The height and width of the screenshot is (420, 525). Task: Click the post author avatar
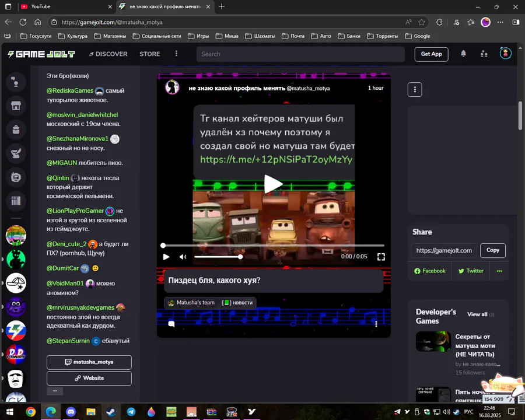click(x=172, y=87)
